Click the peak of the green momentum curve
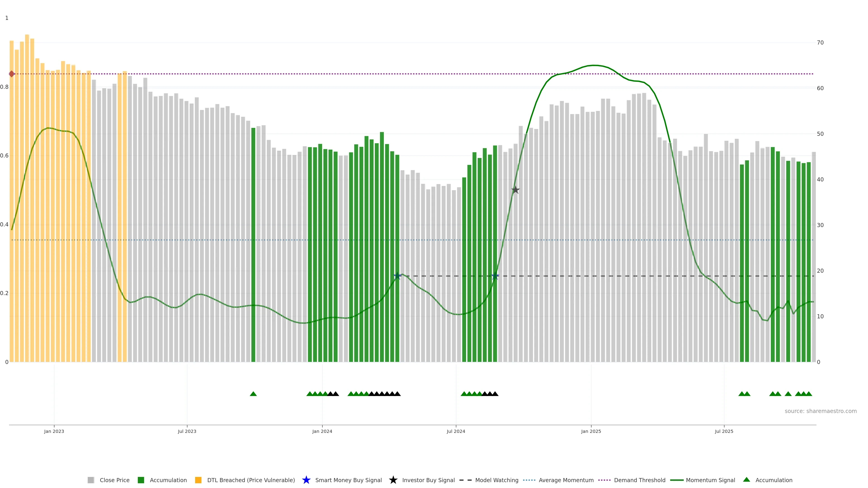This screenshot has width=868, height=488. pos(595,65)
